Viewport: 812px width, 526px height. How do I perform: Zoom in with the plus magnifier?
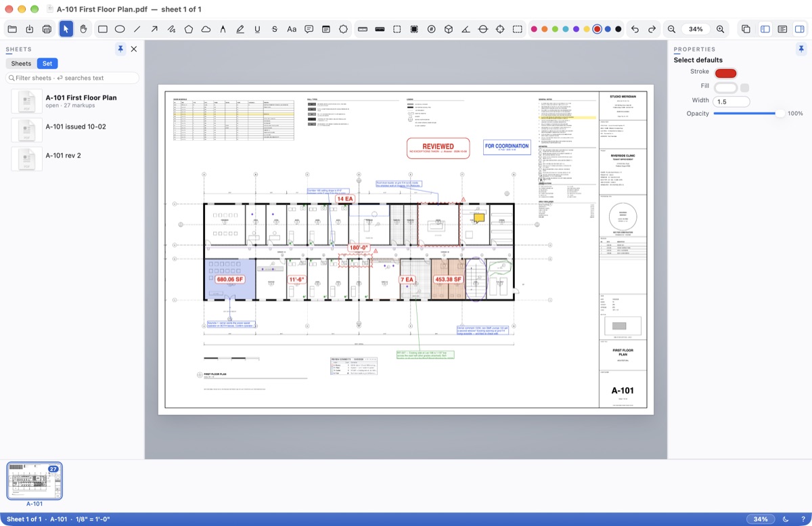[x=720, y=29]
